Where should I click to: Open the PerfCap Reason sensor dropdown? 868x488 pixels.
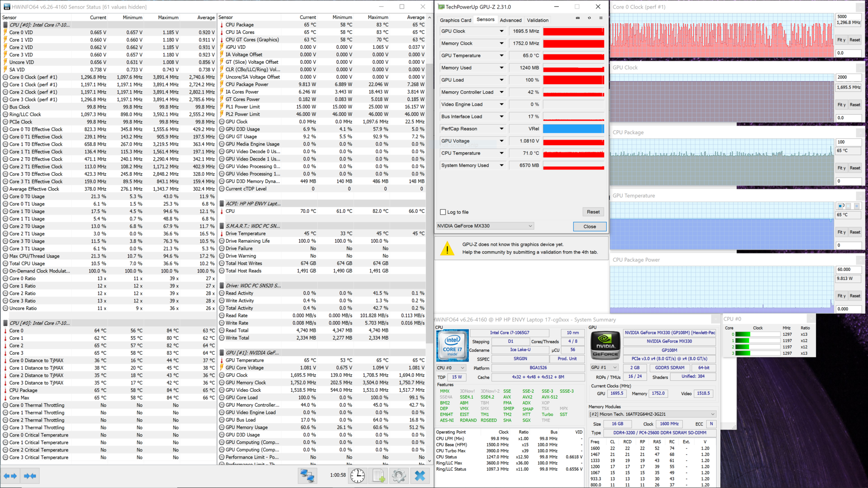pos(501,129)
